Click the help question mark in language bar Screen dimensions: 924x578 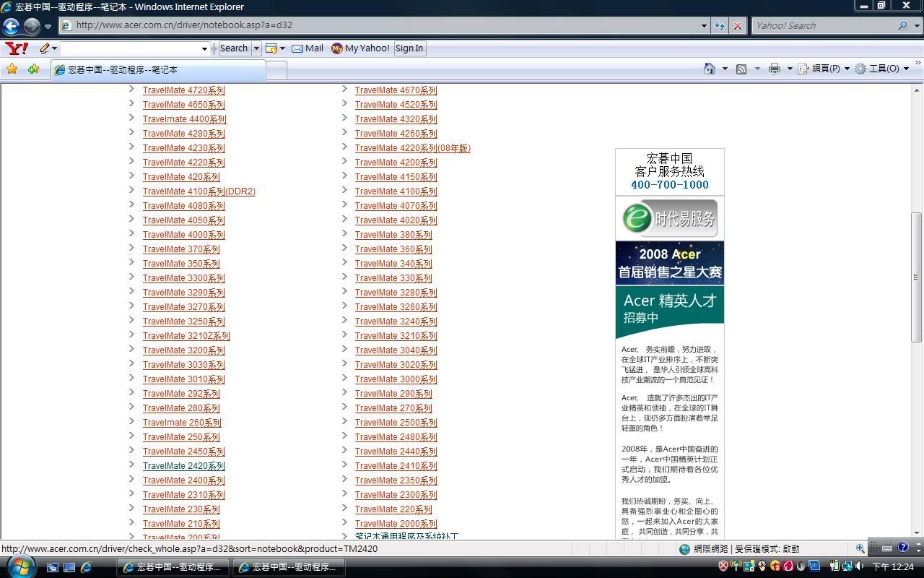[x=903, y=548]
